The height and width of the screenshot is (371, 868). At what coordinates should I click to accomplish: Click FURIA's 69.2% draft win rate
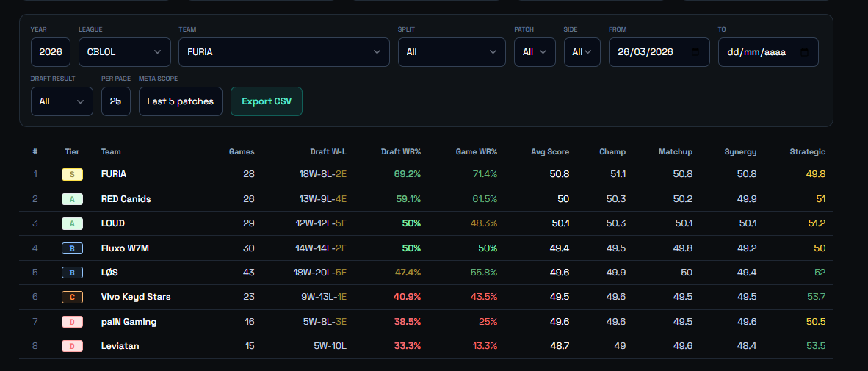[x=408, y=174]
